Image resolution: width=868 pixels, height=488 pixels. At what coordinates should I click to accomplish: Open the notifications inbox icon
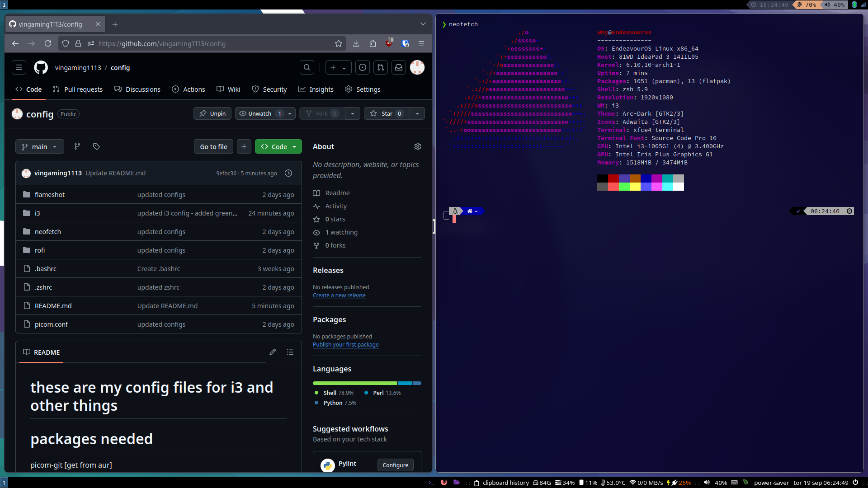point(398,67)
